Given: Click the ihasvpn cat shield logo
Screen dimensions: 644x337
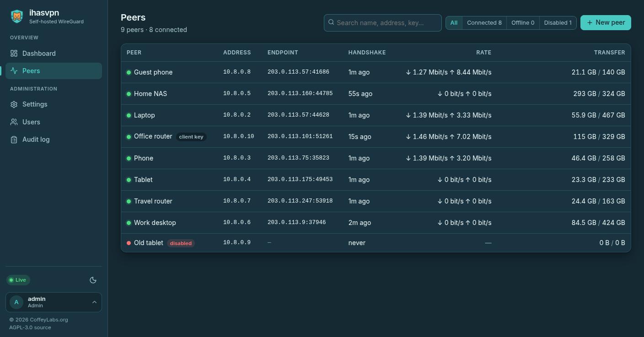Looking at the screenshot, I should coord(17,16).
